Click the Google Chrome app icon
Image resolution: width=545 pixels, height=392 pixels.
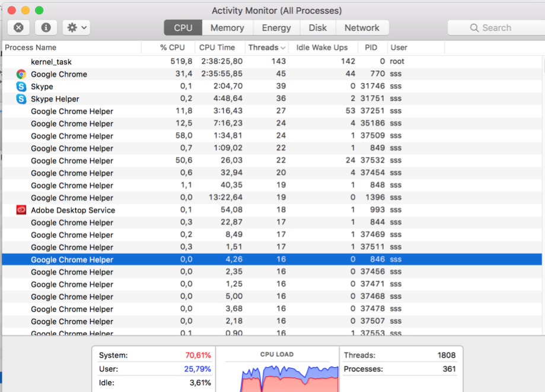(x=21, y=74)
